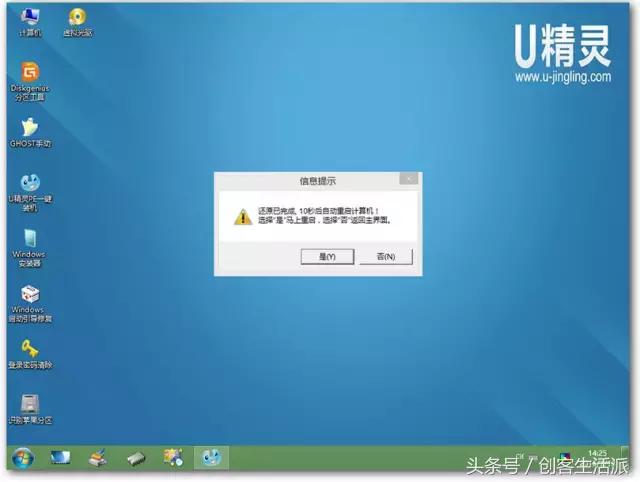Open the 计算机 desktop icon

click(30, 21)
